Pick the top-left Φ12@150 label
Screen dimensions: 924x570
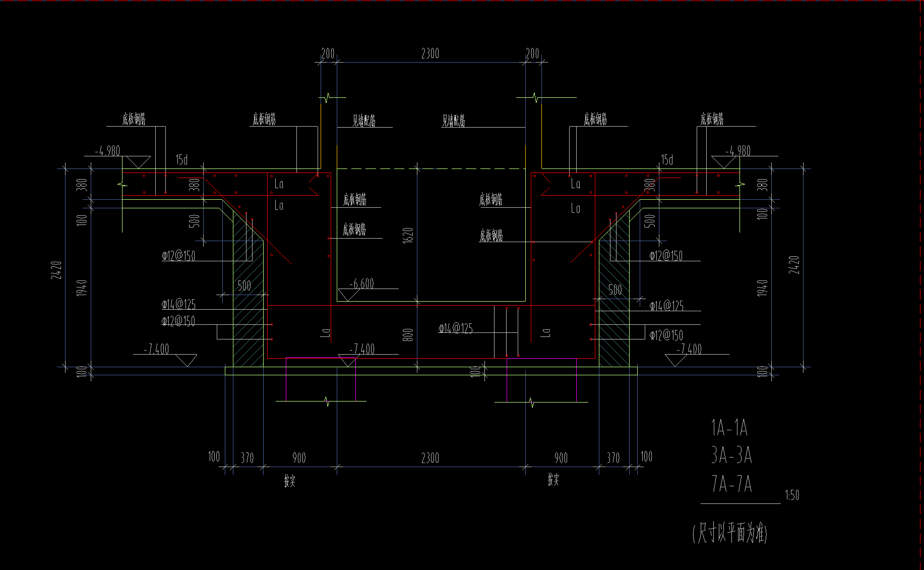(178, 256)
